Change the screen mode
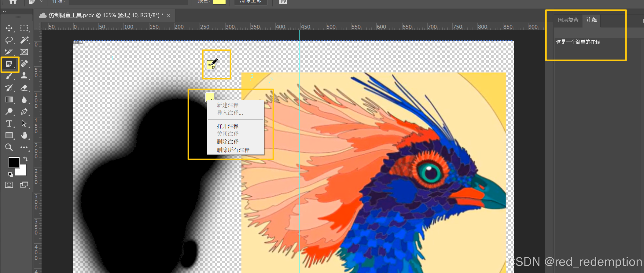The width and height of the screenshot is (644, 273). pyautogui.click(x=24, y=185)
